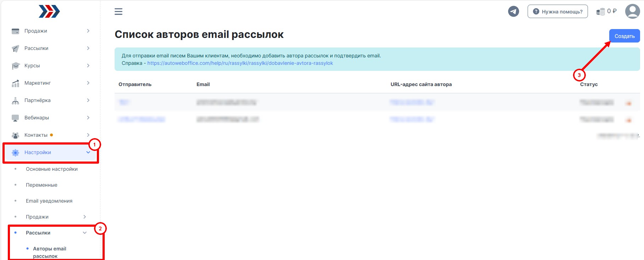
Task: Select Email уведомления menu item
Action: tap(49, 201)
